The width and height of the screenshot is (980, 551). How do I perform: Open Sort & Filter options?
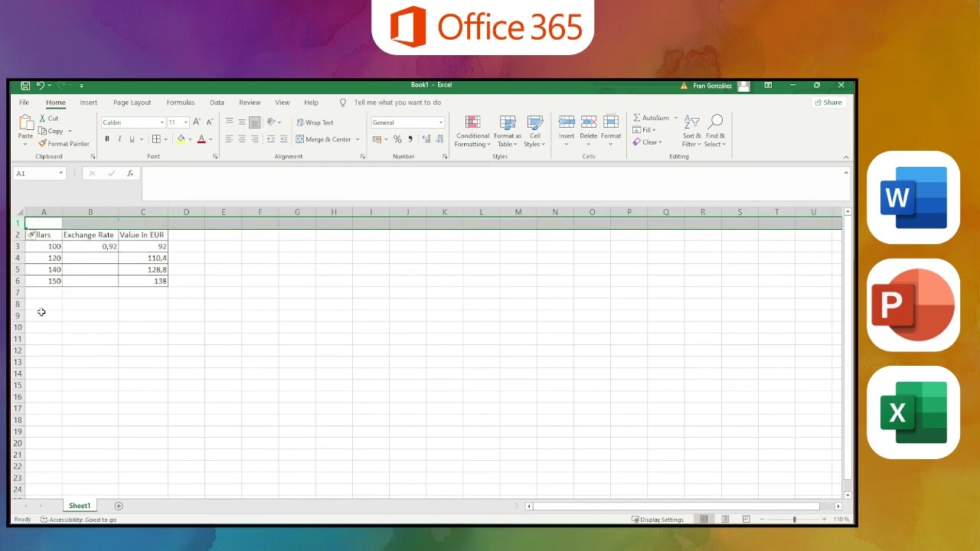692,132
